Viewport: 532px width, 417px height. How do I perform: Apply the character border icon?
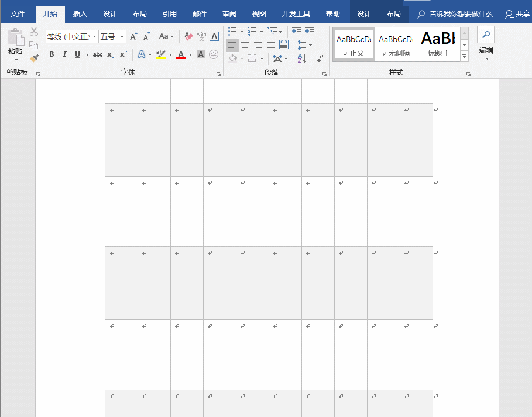point(214,36)
